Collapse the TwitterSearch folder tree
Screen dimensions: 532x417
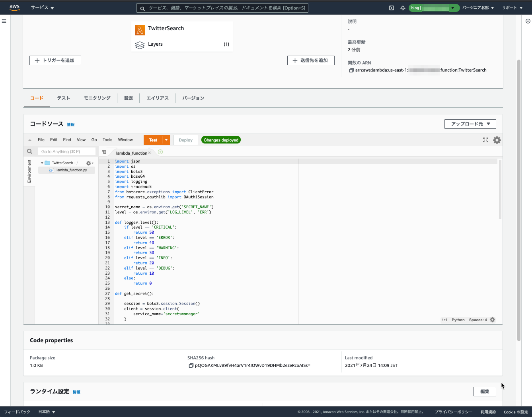click(x=42, y=163)
